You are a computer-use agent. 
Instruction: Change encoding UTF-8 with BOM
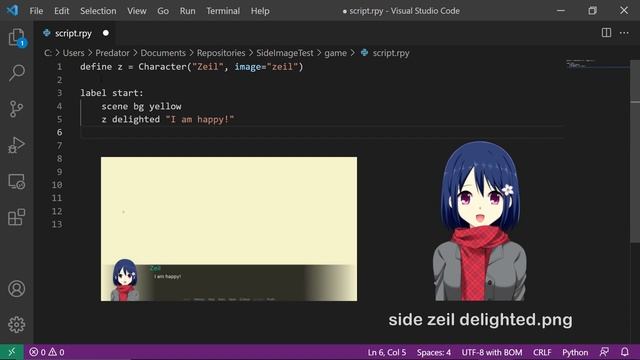pyautogui.click(x=492, y=352)
